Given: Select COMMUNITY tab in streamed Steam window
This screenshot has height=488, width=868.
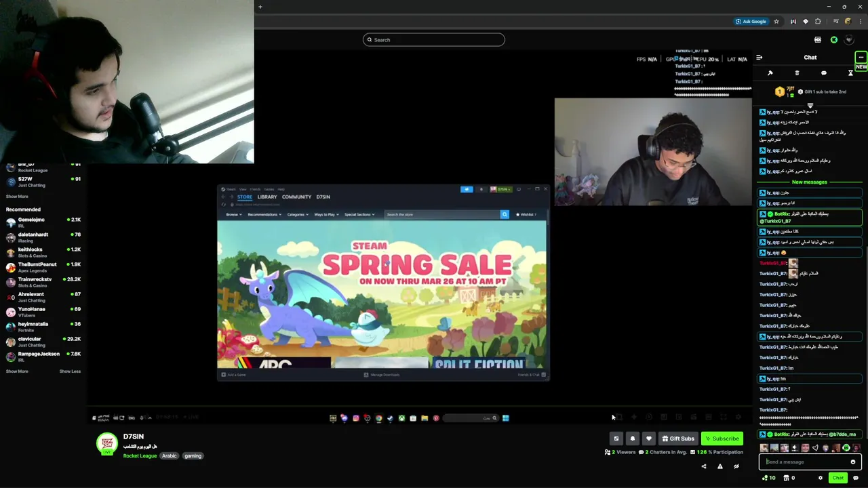Looking at the screenshot, I should coord(296,197).
